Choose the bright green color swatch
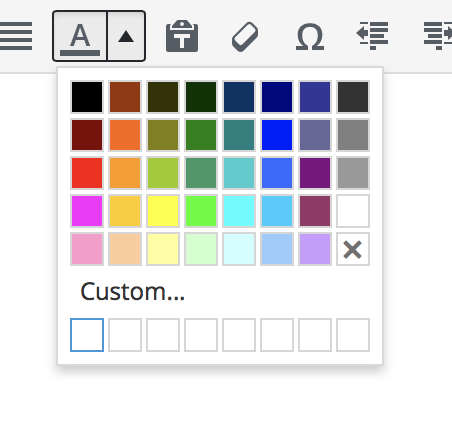452x438 pixels. click(x=201, y=211)
